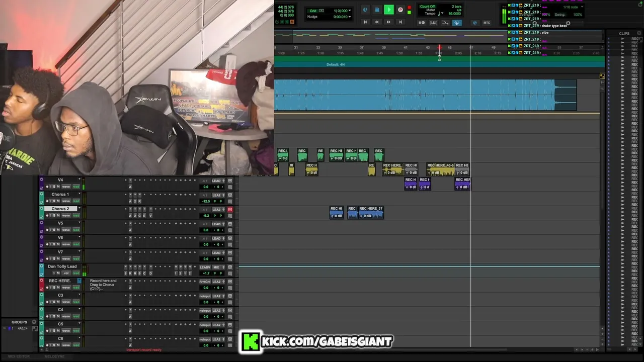Toggle the MIDI Merge button

click(445, 23)
